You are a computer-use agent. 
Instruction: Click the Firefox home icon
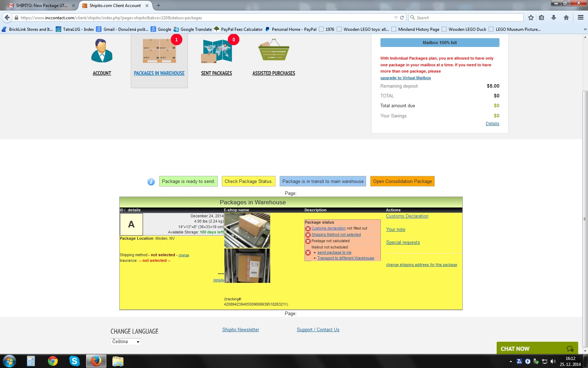click(x=566, y=18)
